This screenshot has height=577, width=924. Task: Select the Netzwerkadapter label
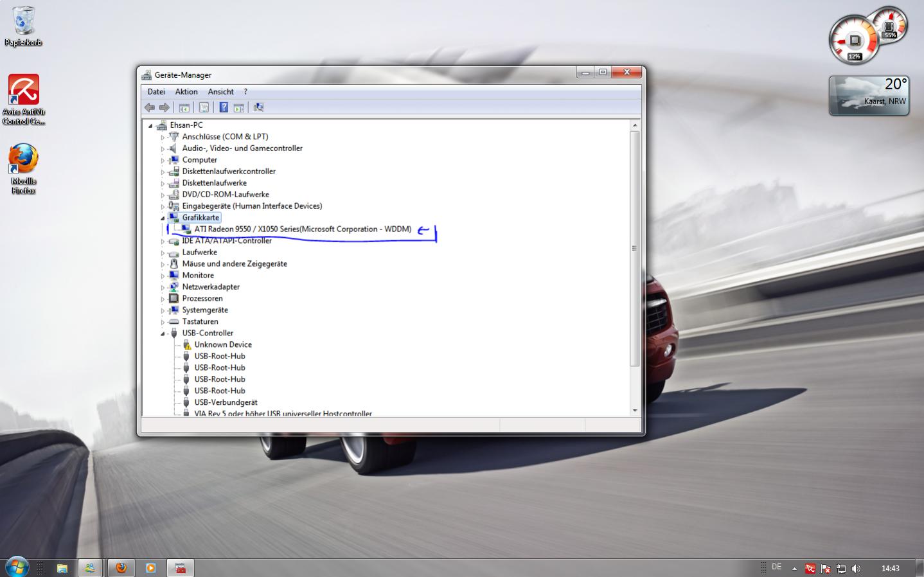coord(211,287)
